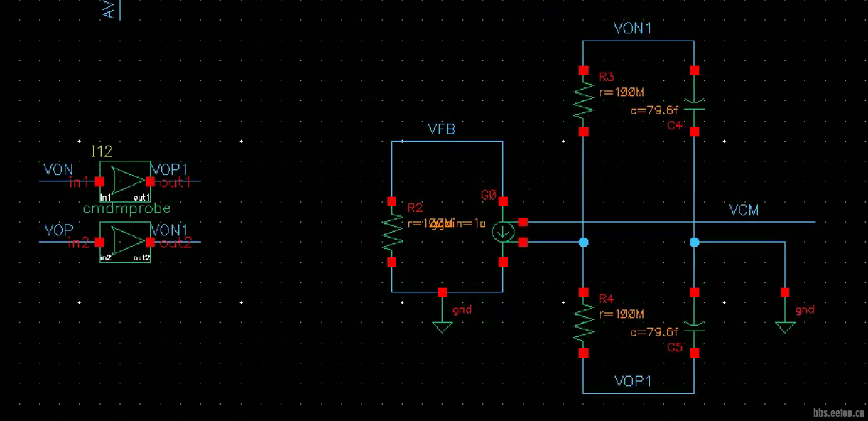Click the cmdmprobe cell name text
Viewport: 868px width, 421px height.
click(x=126, y=208)
